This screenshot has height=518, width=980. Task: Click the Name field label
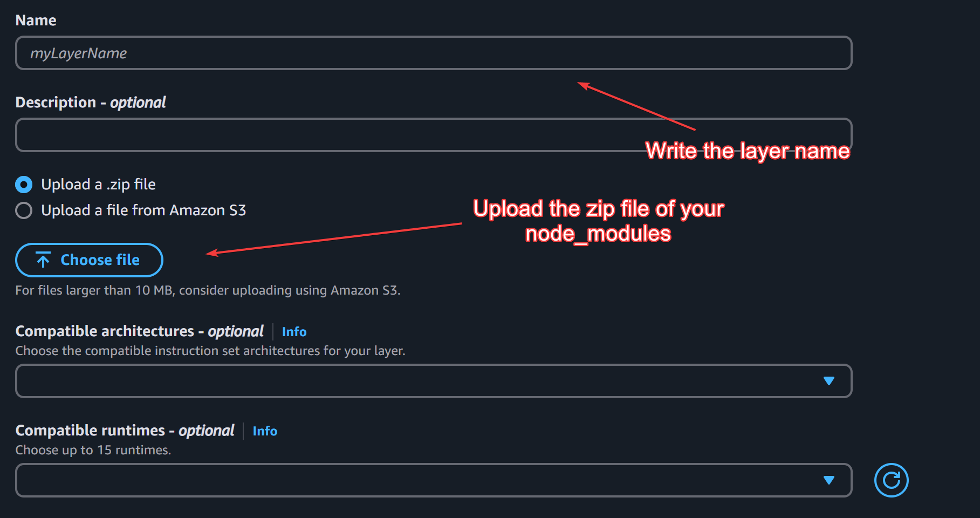click(x=36, y=21)
